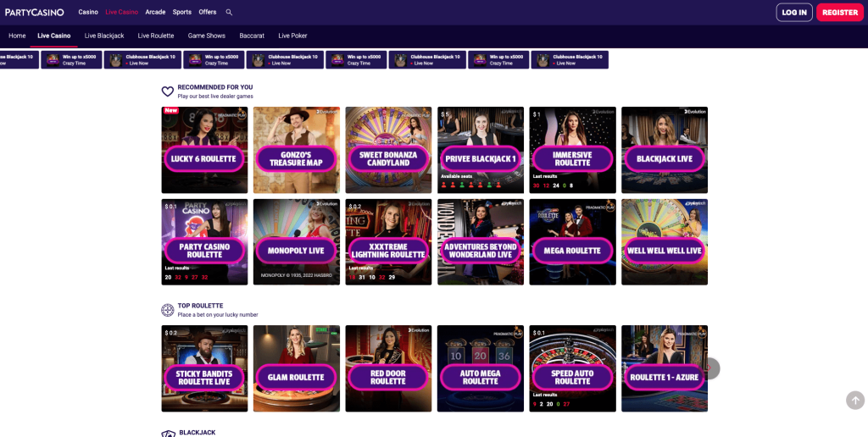Viewport: 868px width, 437px height.
Task: Open the Sports menu item
Action: click(x=182, y=12)
